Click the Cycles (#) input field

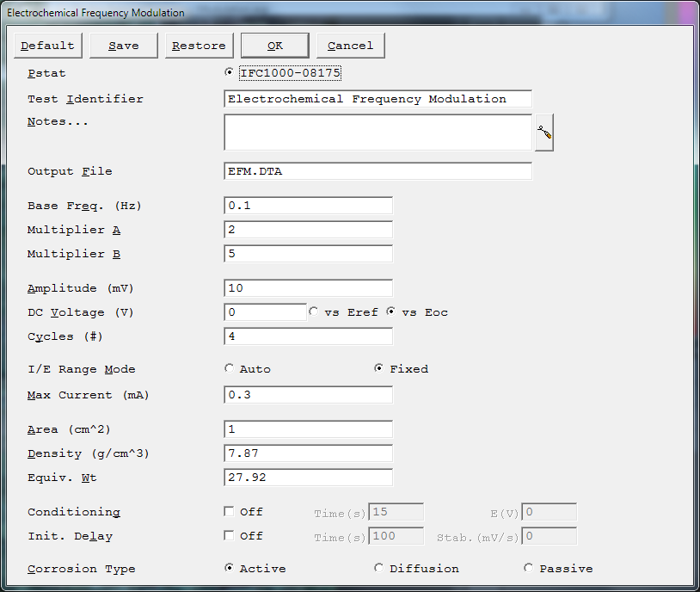click(x=308, y=336)
